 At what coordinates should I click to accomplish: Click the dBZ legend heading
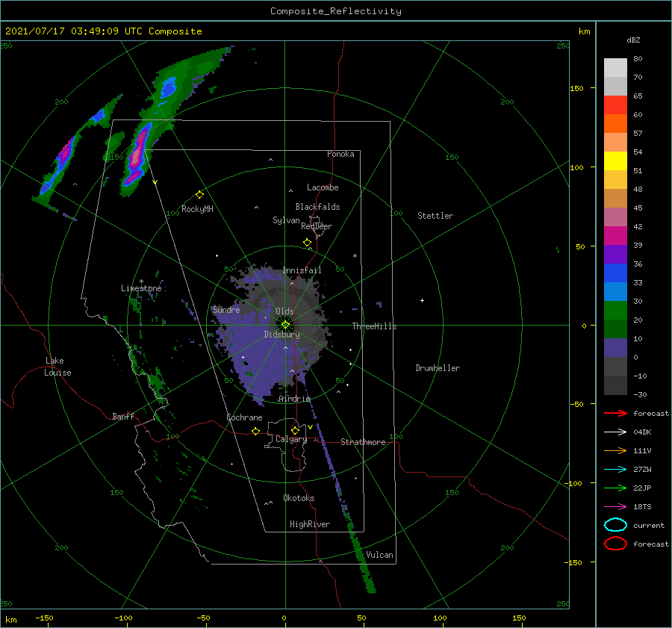coord(633,40)
